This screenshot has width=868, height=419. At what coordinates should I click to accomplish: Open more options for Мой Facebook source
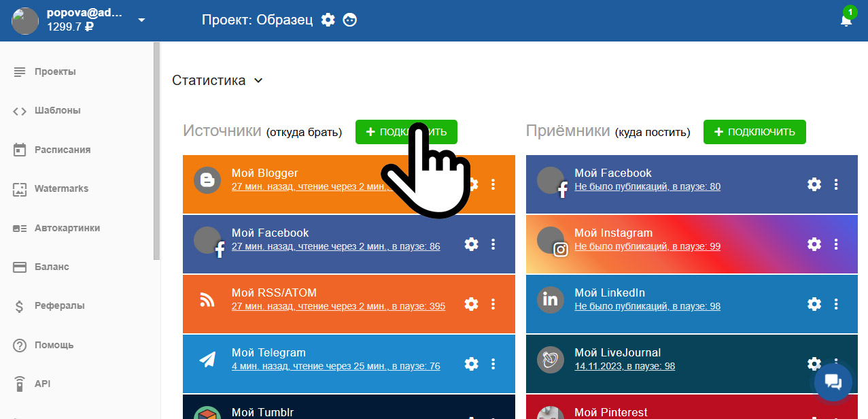click(493, 244)
